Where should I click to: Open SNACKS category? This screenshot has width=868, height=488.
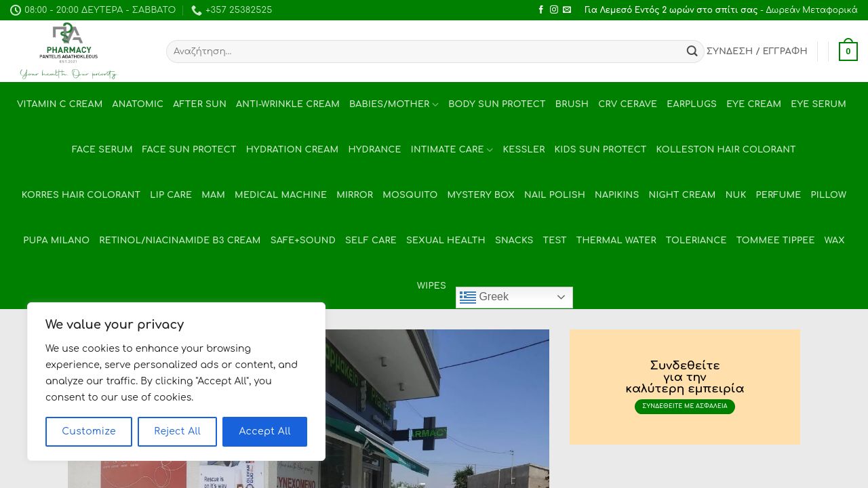514,241
